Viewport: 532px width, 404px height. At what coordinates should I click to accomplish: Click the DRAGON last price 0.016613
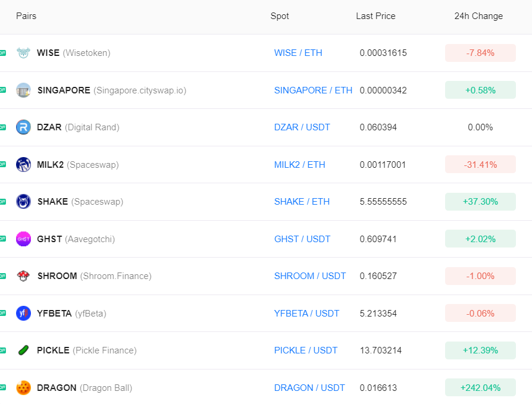(x=378, y=388)
